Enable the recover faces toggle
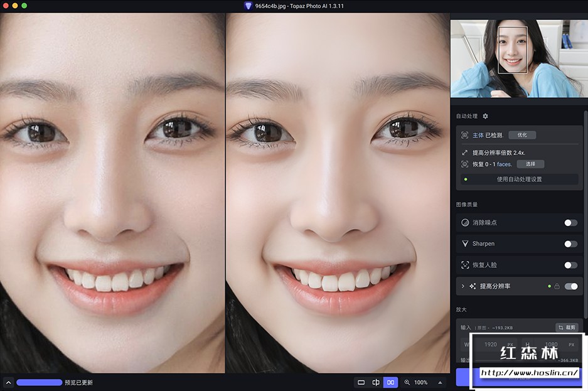 click(x=570, y=265)
